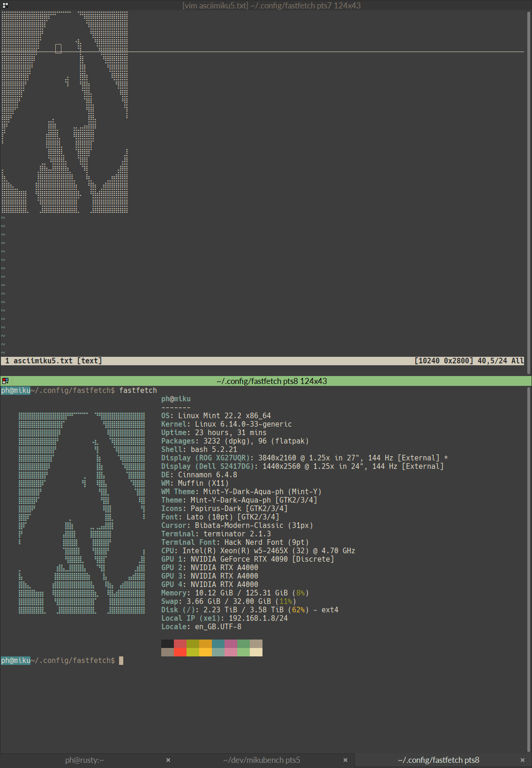532x768 pixels.
Task: Click the teal color swatch in fastfetch palette
Action: click(218, 644)
